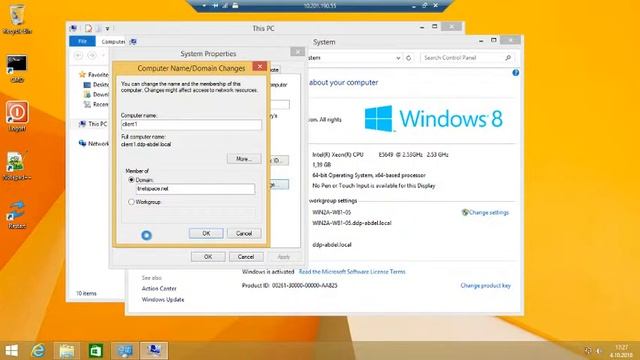Click the help question mark icon in System window

(516, 73)
